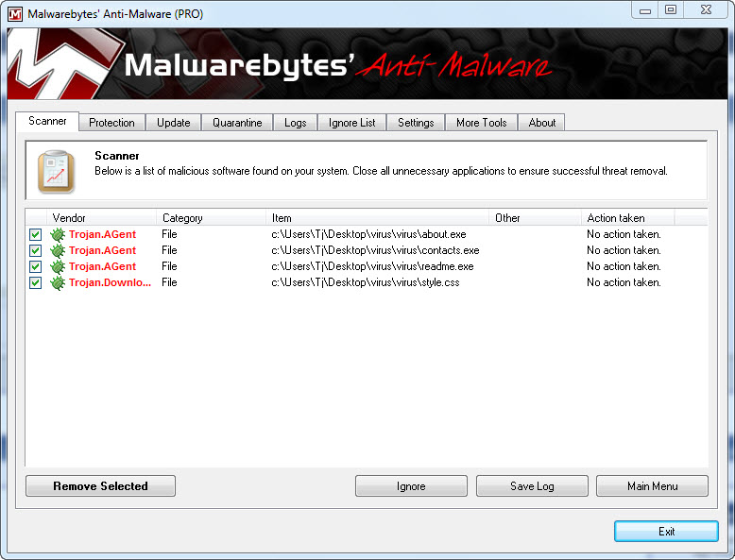Screen dimensions: 735x560
Task: Click the bug icon for contacts.exe row
Action: tap(58, 250)
